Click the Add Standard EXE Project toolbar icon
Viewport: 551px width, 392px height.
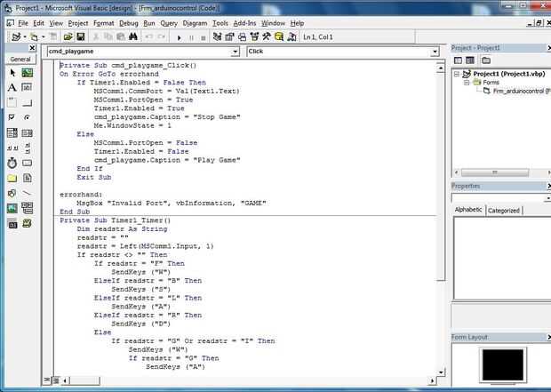click(15, 36)
